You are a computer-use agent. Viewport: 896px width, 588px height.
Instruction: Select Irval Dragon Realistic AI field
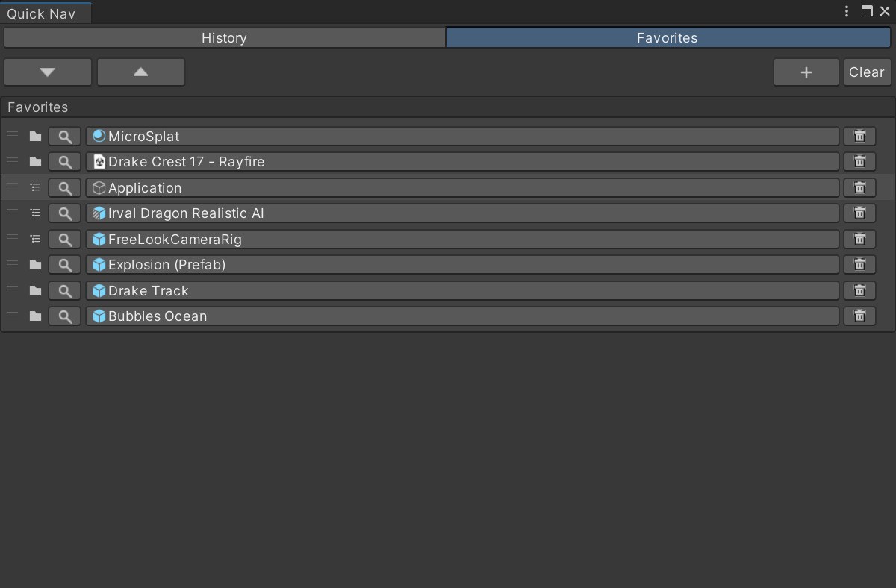click(x=462, y=213)
